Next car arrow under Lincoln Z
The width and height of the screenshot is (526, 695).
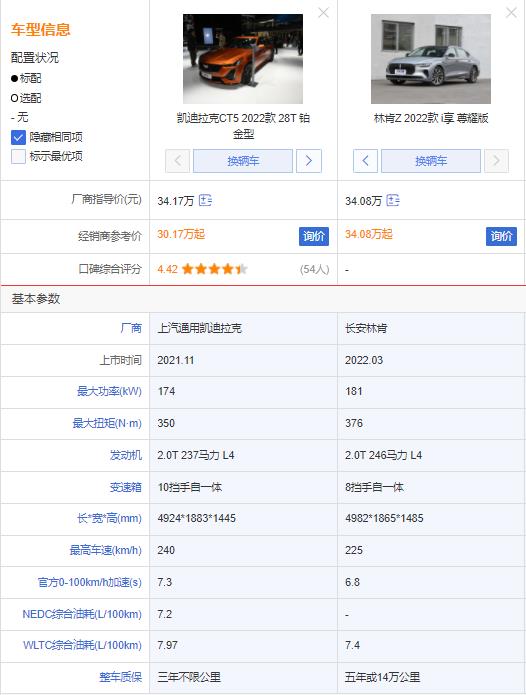[x=496, y=160]
